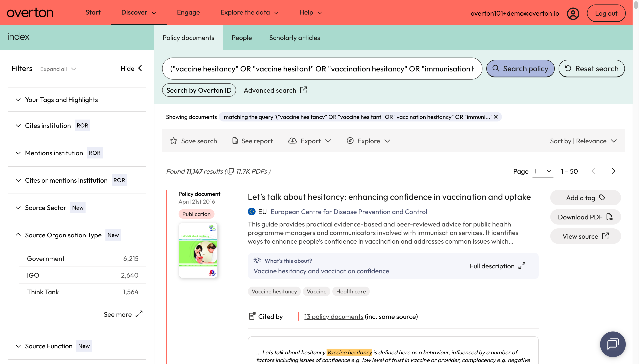Go to previous results page arrow
This screenshot has height=364, width=639.
(x=593, y=171)
